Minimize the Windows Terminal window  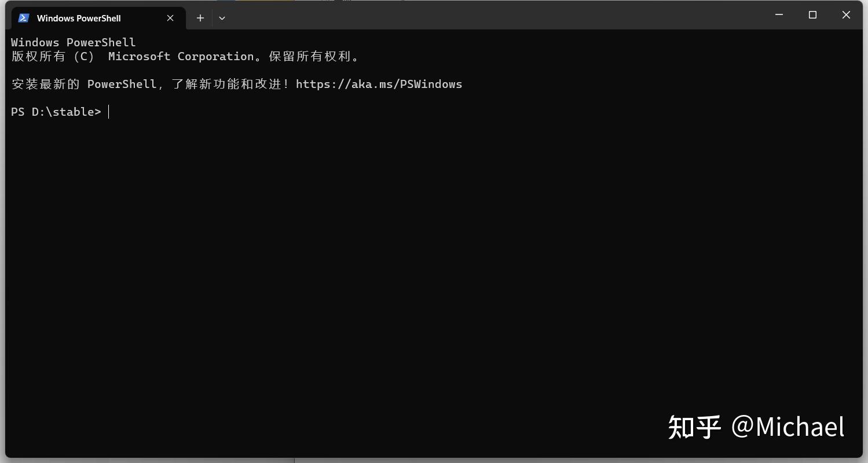pyautogui.click(x=779, y=15)
